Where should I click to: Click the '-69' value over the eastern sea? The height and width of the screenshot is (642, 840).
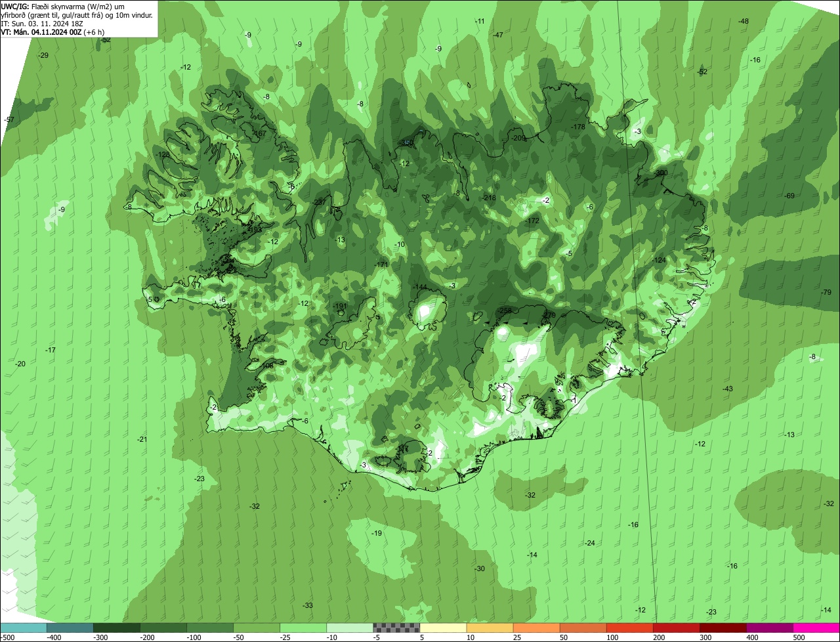789,196
